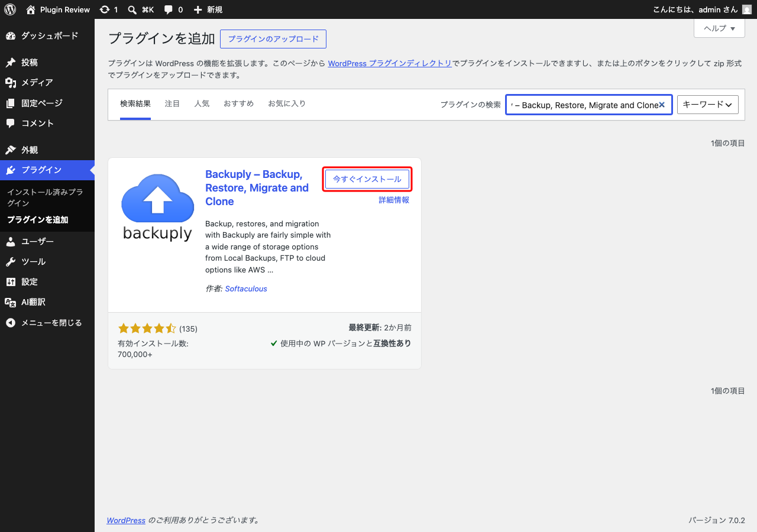The width and height of the screenshot is (757, 532).
Task: Click the コメント speech bubble icon
Action: [x=11, y=124]
